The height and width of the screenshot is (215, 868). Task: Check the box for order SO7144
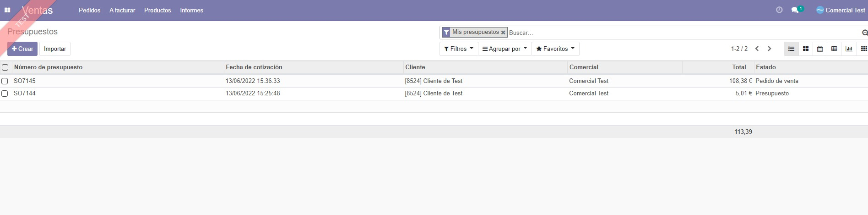(5, 94)
